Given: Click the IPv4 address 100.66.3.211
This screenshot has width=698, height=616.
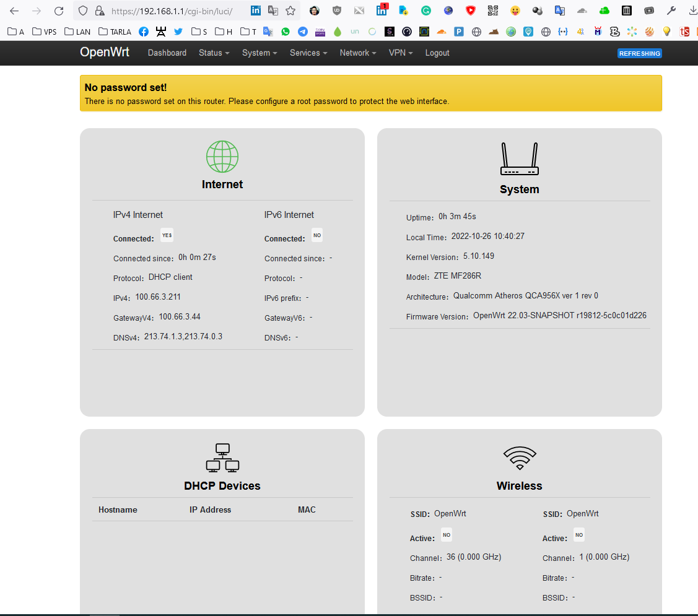Looking at the screenshot, I should tap(158, 297).
